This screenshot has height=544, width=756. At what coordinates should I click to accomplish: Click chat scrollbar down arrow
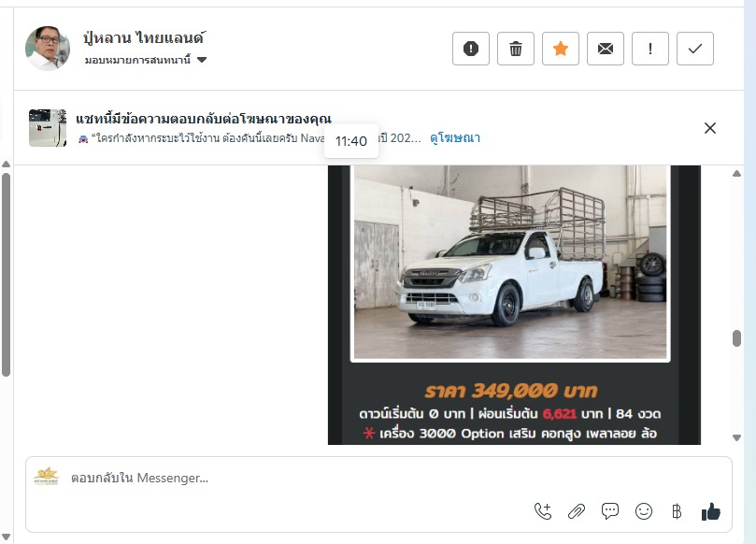pos(736,437)
